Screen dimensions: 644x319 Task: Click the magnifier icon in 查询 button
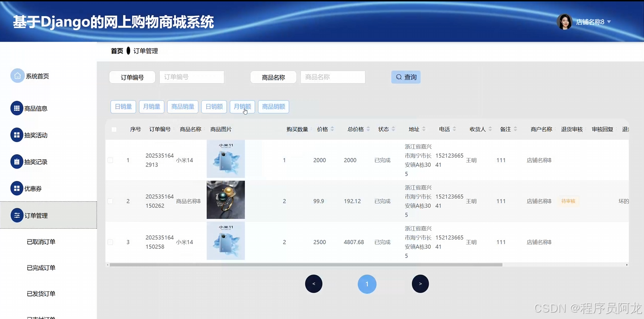click(x=399, y=77)
